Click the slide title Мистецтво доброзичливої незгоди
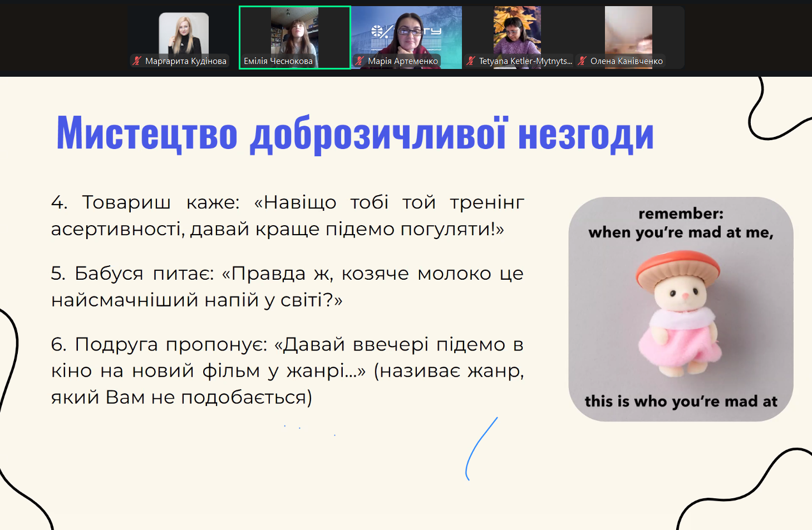 click(355, 133)
